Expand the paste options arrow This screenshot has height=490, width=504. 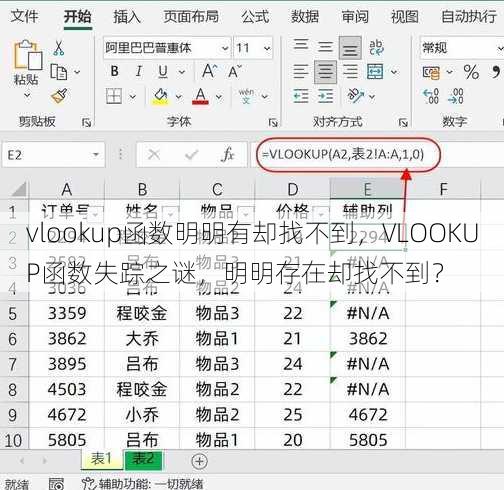(x=27, y=96)
